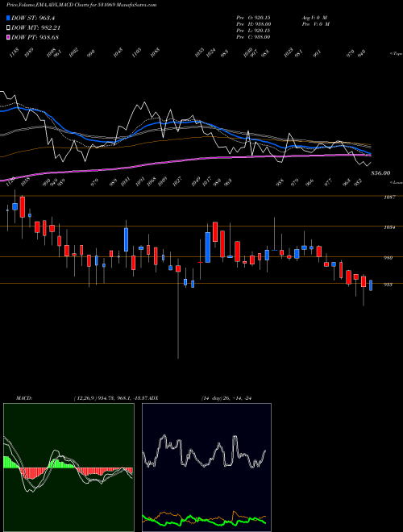Open the dark blue ADX indicator panel

(206, 468)
